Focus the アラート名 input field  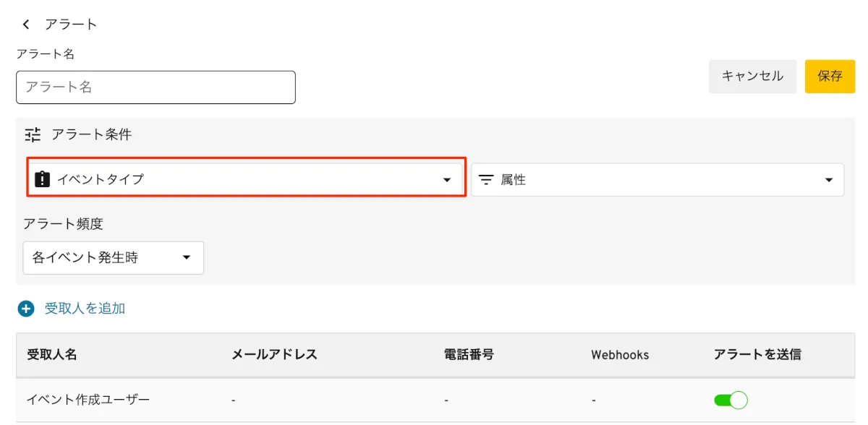156,87
